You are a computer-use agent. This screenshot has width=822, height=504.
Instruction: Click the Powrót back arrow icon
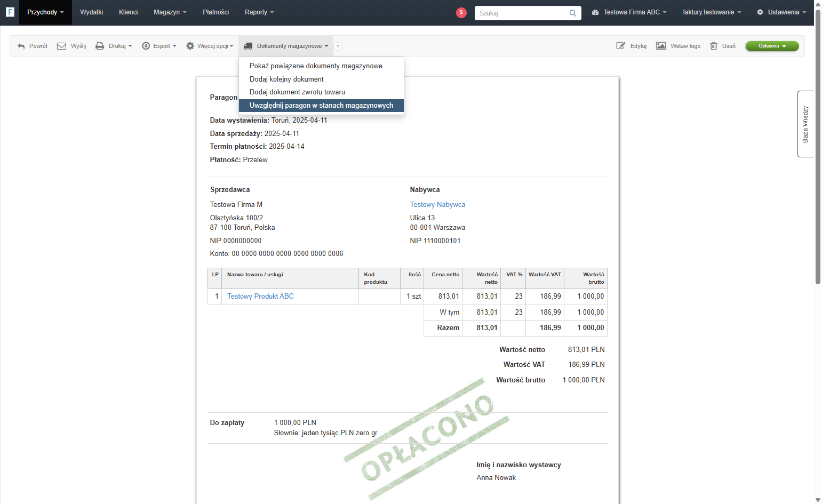click(21, 46)
